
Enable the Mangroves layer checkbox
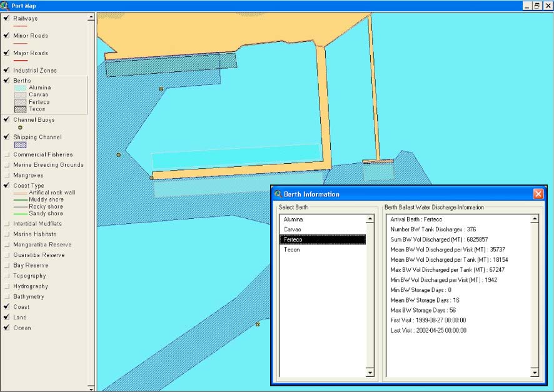click(x=6, y=176)
